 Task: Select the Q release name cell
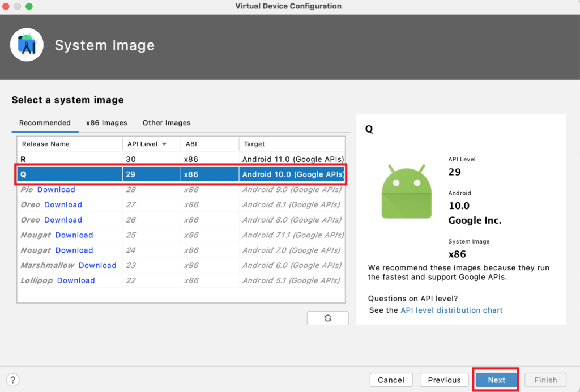click(70, 174)
